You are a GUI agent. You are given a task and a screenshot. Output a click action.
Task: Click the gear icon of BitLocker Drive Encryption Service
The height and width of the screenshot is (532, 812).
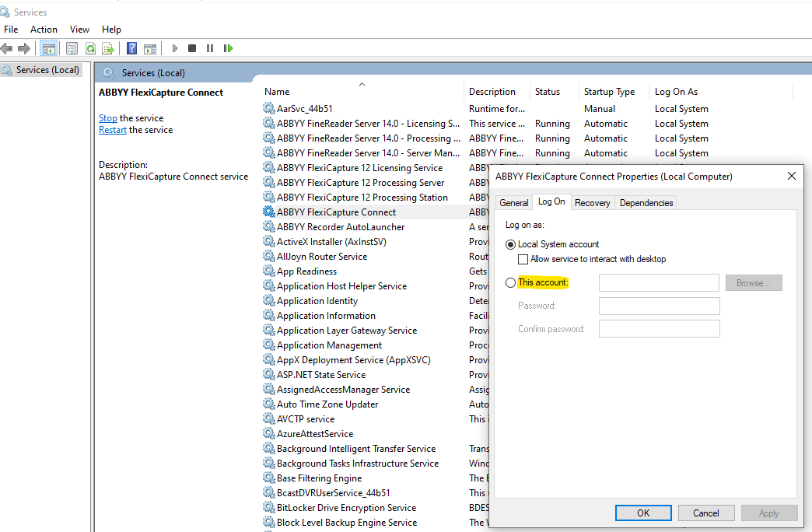tap(268, 507)
